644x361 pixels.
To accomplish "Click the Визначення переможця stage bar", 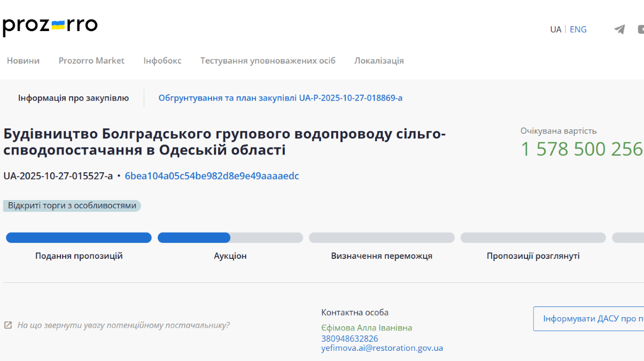I will point(381,238).
